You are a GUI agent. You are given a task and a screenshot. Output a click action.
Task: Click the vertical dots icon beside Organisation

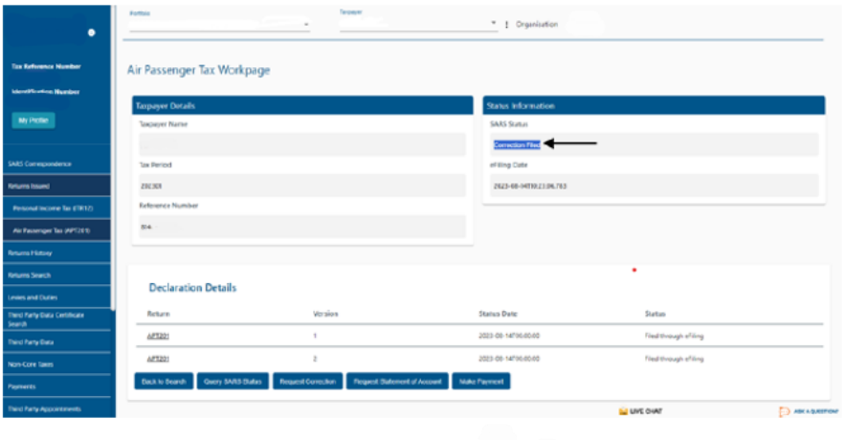506,24
